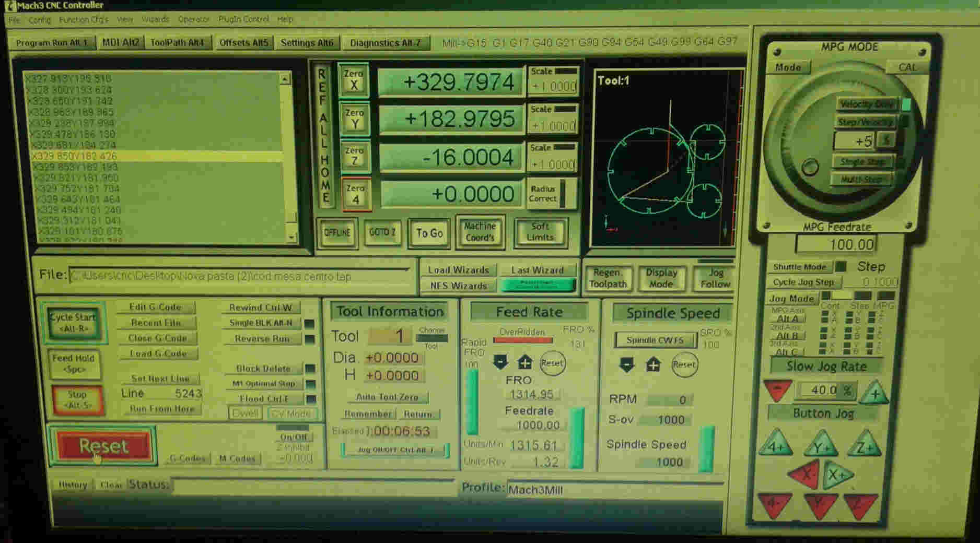Click the Feed Rate override bar
Viewport: 980px width, 543px height.
click(576, 438)
